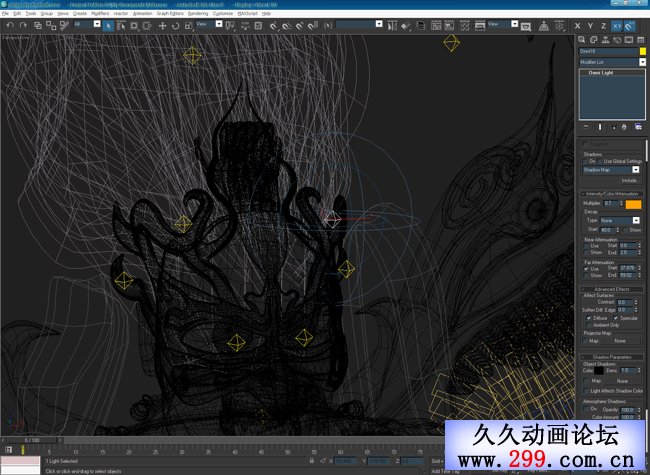
Task: Restrict to XY plane
Action: tap(617, 26)
